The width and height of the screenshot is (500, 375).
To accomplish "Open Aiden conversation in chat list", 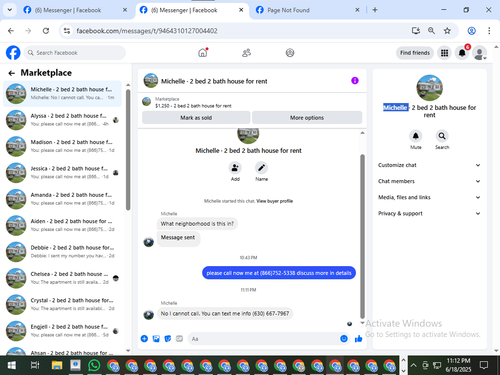I will pyautogui.click(x=62, y=225).
